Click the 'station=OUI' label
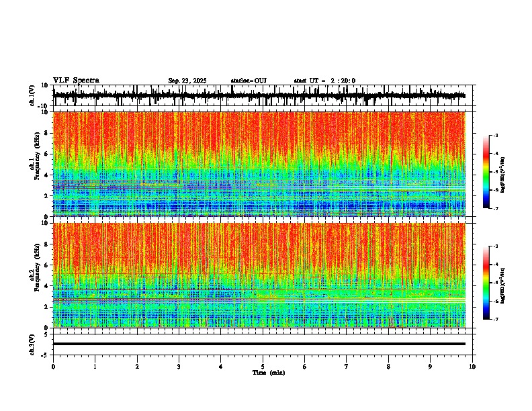 click(x=249, y=81)
